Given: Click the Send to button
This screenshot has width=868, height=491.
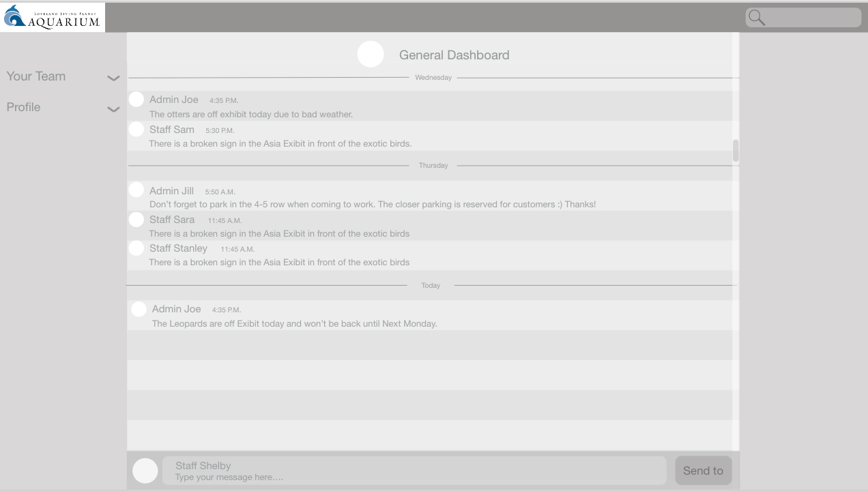Looking at the screenshot, I should click(703, 471).
